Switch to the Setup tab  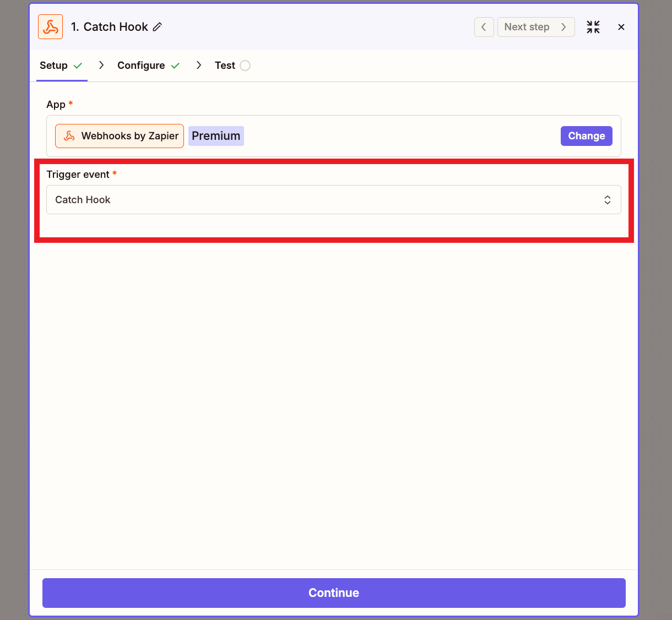tap(61, 66)
